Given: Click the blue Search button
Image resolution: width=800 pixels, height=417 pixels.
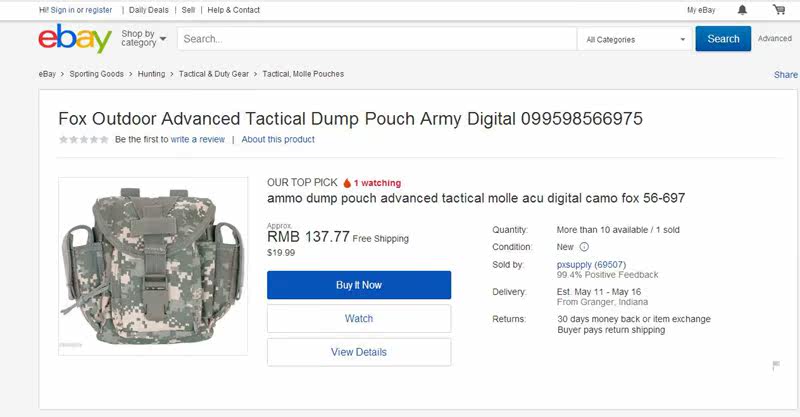Looking at the screenshot, I should click(723, 39).
